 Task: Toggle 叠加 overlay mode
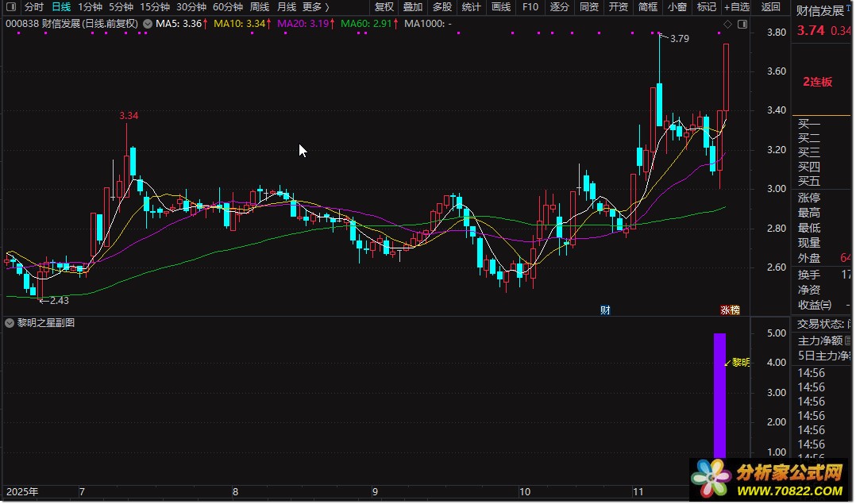(x=412, y=7)
